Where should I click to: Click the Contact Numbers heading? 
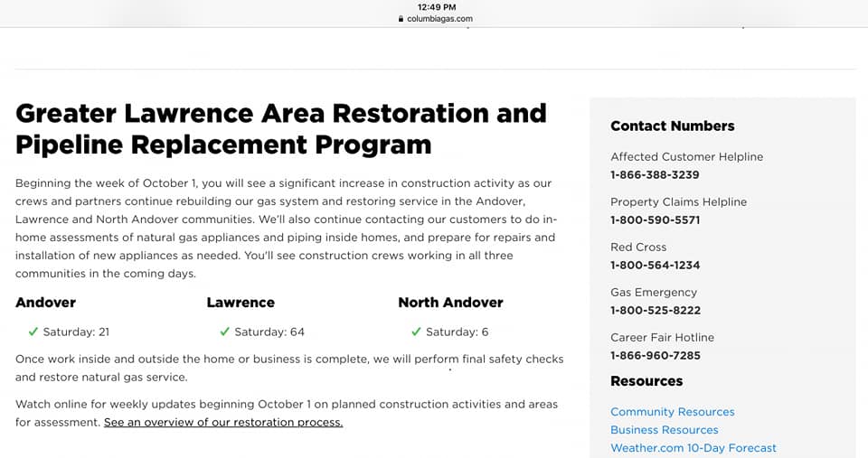coord(672,126)
